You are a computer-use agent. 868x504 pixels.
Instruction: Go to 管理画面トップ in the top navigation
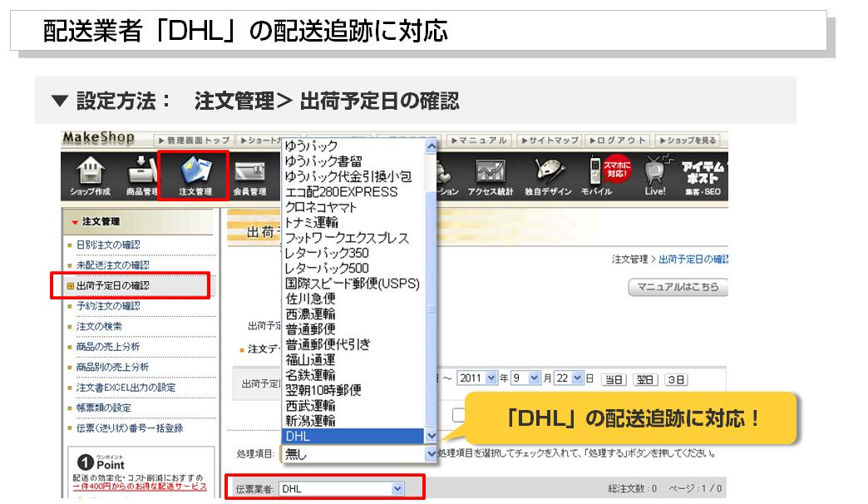coord(194,141)
